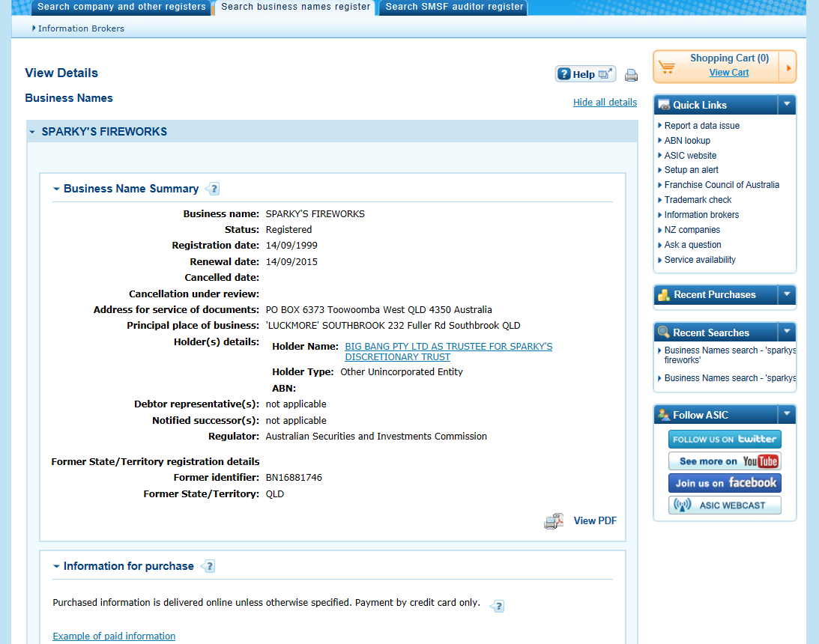
Task: Click the Recent Purchases coins icon
Action: (x=664, y=295)
